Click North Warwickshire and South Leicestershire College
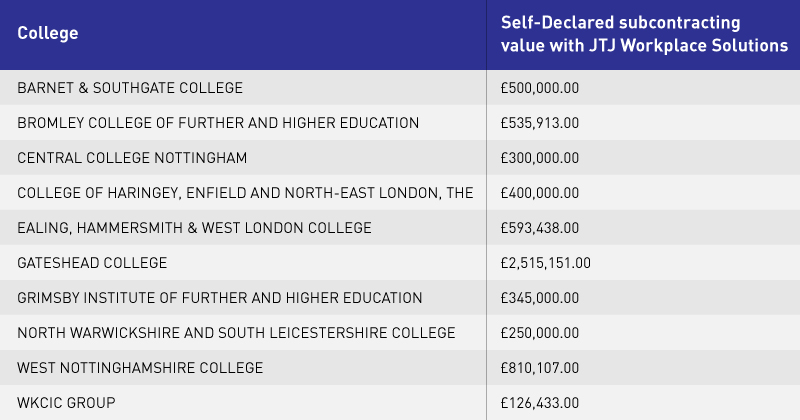Image resolution: width=800 pixels, height=420 pixels. pos(236,333)
